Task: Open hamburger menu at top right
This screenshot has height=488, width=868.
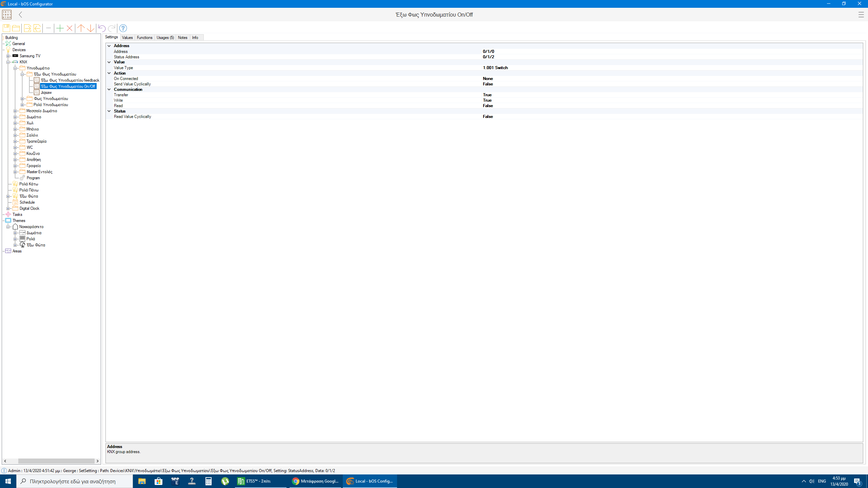Action: coord(861,15)
